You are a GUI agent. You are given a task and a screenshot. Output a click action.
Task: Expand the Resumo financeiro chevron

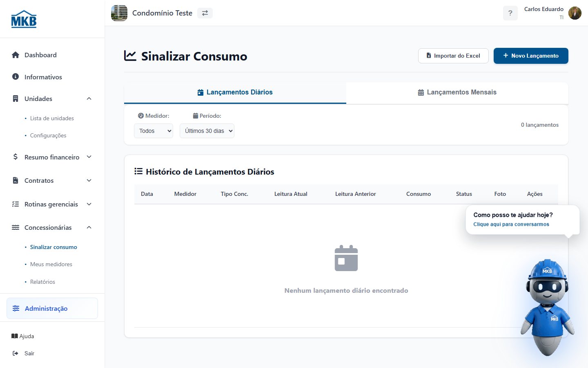click(x=89, y=157)
